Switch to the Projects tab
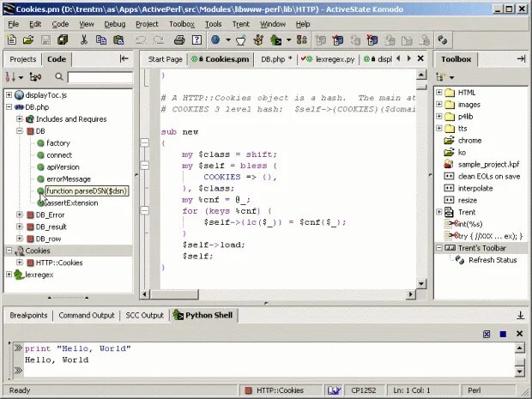The image size is (532, 399). tap(22, 59)
